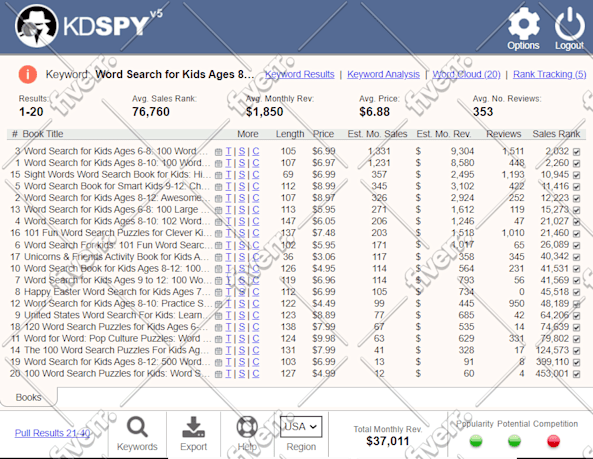This screenshot has height=459, width=593.
Task: Select book 'Word Search for Kids Ages 9 to 12'
Action: [117, 280]
